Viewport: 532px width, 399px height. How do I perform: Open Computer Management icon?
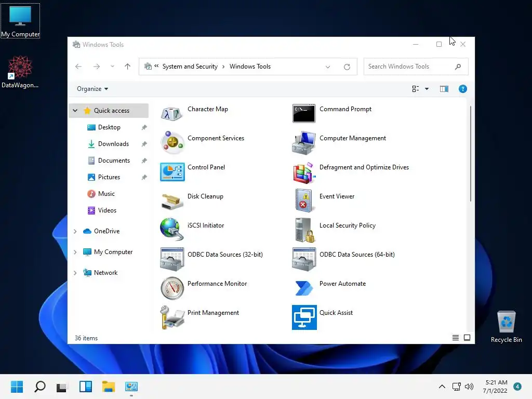(303, 142)
